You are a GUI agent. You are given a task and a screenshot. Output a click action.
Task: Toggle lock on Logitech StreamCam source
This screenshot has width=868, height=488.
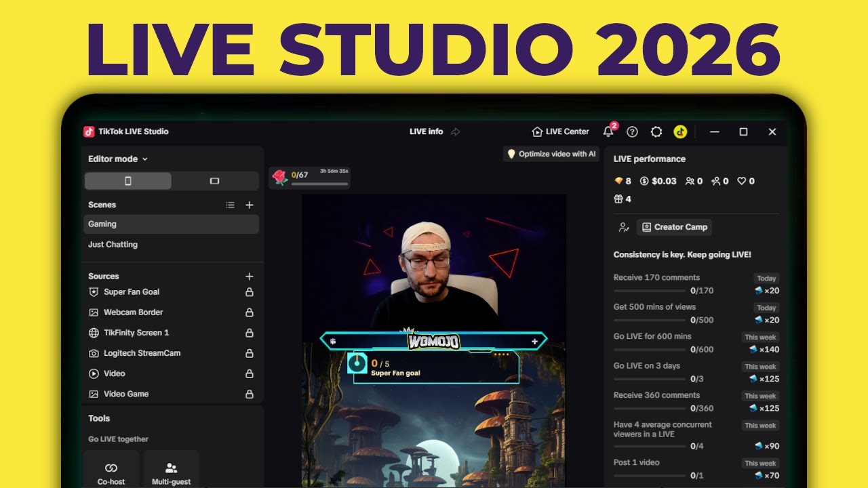249,353
